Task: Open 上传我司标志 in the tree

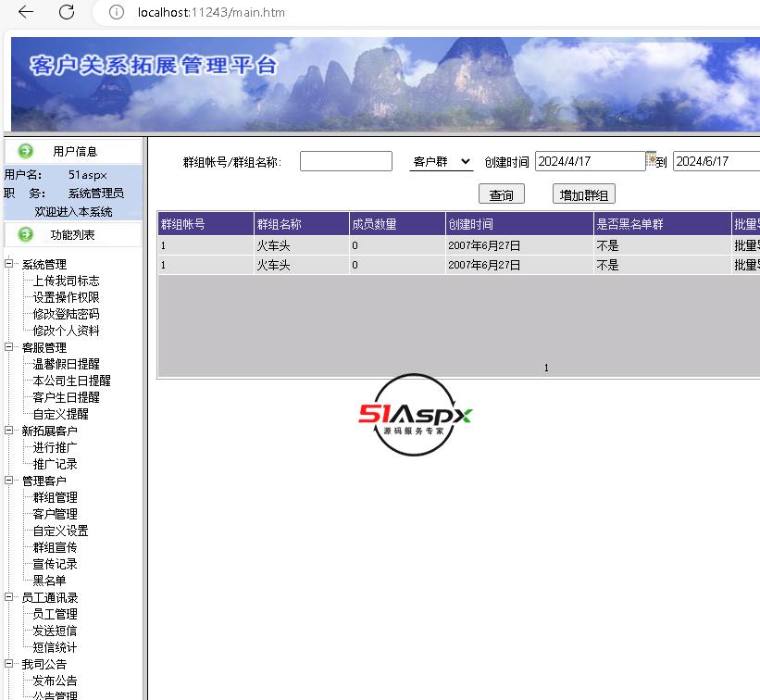Action: point(66,281)
